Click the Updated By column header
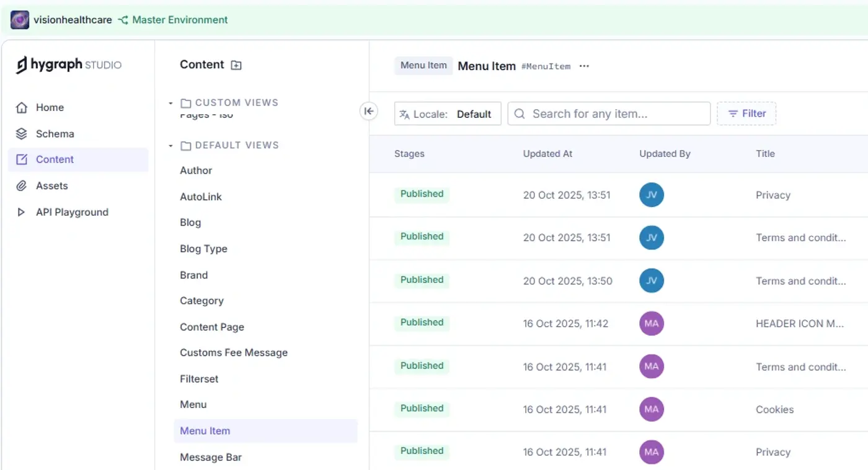The width and height of the screenshot is (868, 470). pos(665,154)
